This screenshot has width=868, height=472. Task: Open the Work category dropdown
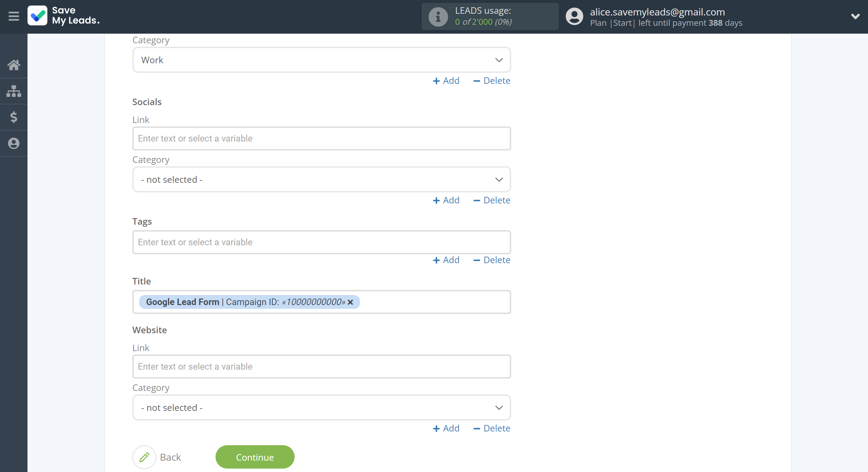pos(322,60)
